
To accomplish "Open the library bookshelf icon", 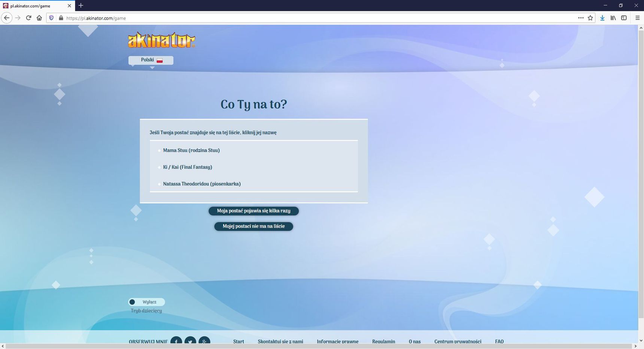I will 613,18.
